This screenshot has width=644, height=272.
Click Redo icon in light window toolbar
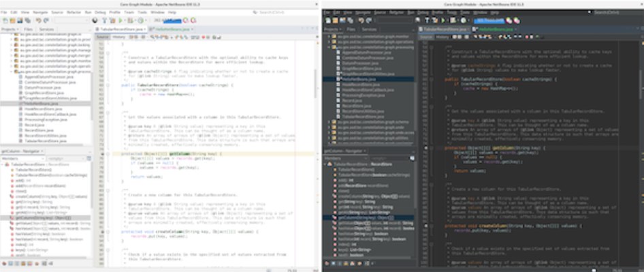[46, 20]
